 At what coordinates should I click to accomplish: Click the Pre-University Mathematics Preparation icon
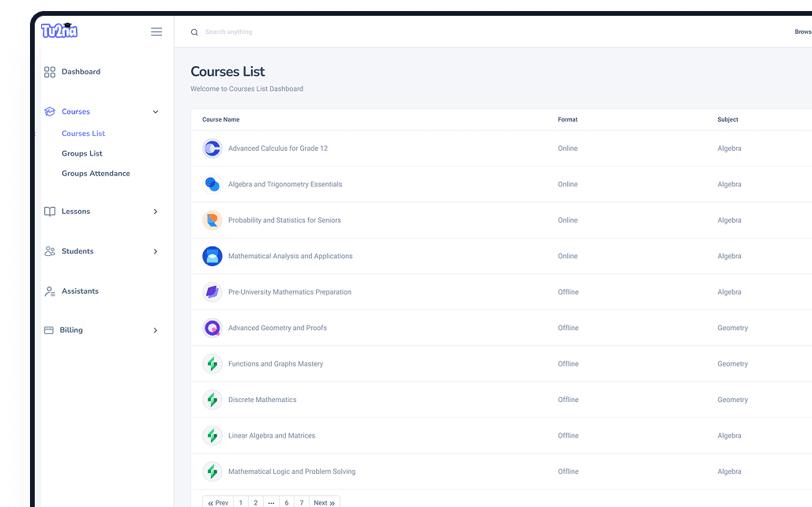tap(212, 292)
